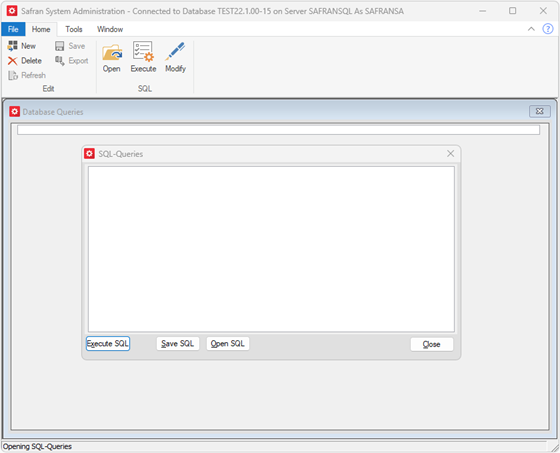Screen dimensions: 560x453
Task: Close the Database Queries window
Action: 540,111
